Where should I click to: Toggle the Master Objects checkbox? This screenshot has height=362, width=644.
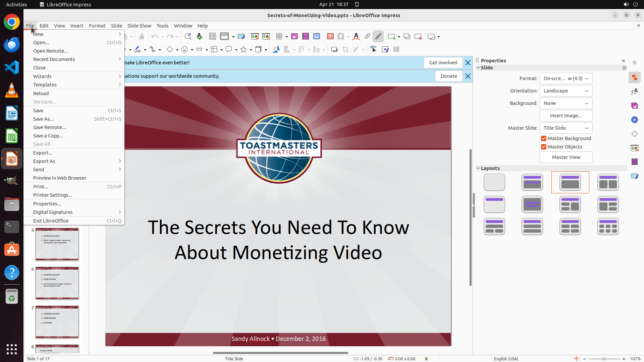click(544, 147)
